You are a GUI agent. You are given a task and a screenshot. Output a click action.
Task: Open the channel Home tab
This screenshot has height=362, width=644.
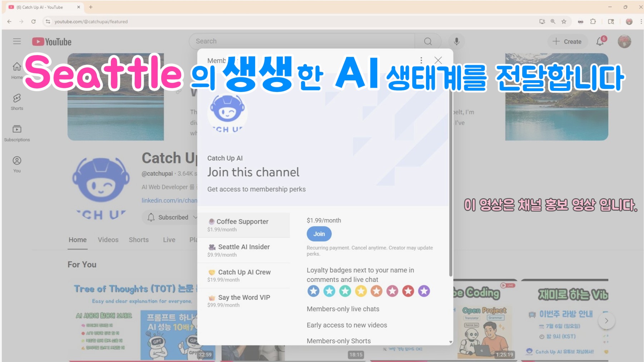[78, 240]
